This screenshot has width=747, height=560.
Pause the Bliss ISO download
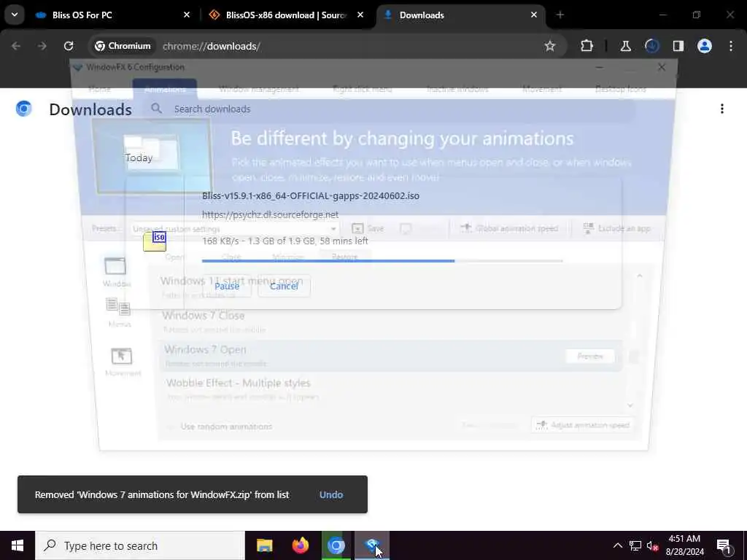coord(227,286)
